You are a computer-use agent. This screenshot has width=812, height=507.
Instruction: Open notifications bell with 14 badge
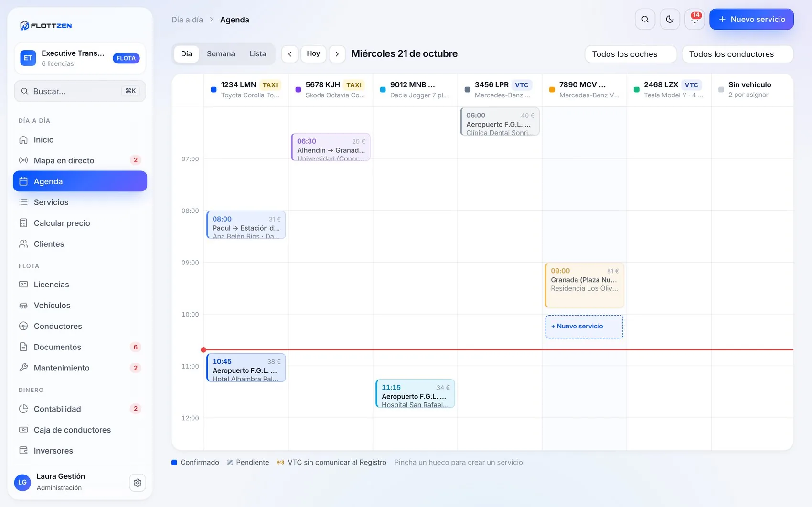tap(694, 20)
